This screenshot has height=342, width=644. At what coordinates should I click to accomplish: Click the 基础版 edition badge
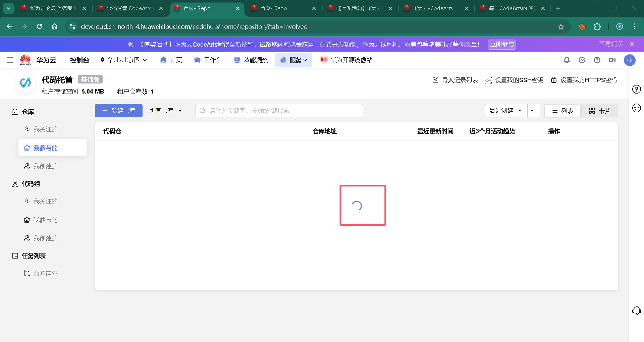[90, 79]
